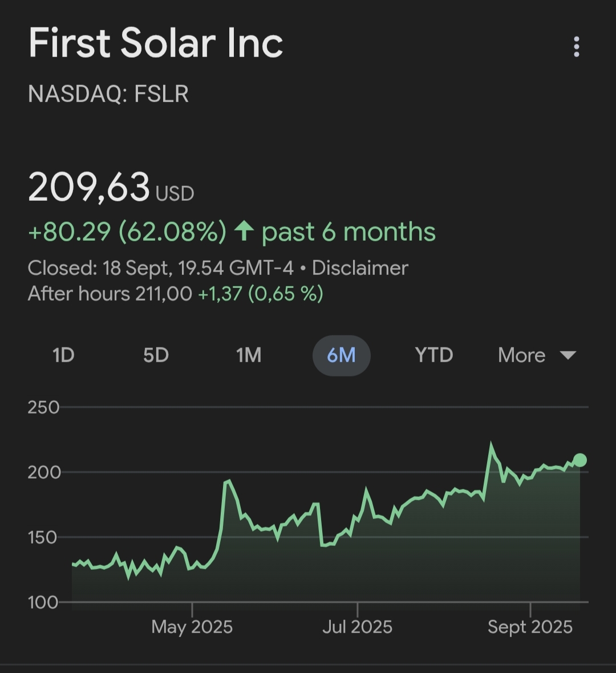Click the green upward arrow icon
616x673 pixels.
[244, 232]
